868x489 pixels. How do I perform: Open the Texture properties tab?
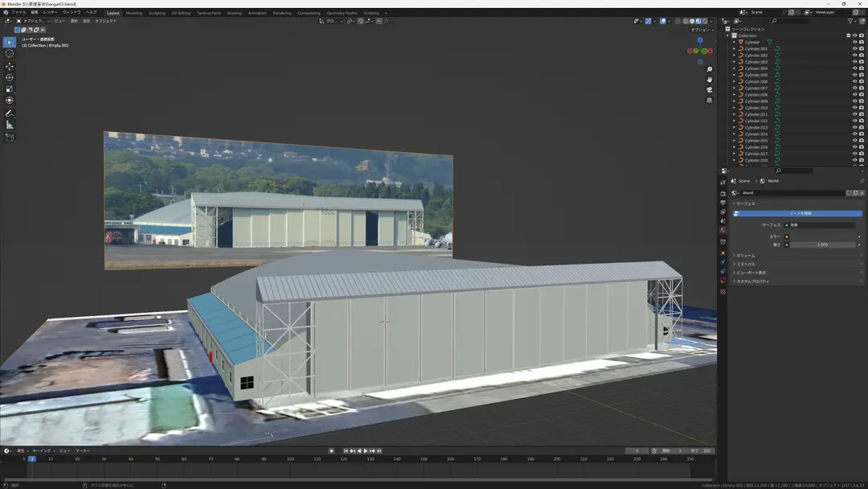click(723, 292)
